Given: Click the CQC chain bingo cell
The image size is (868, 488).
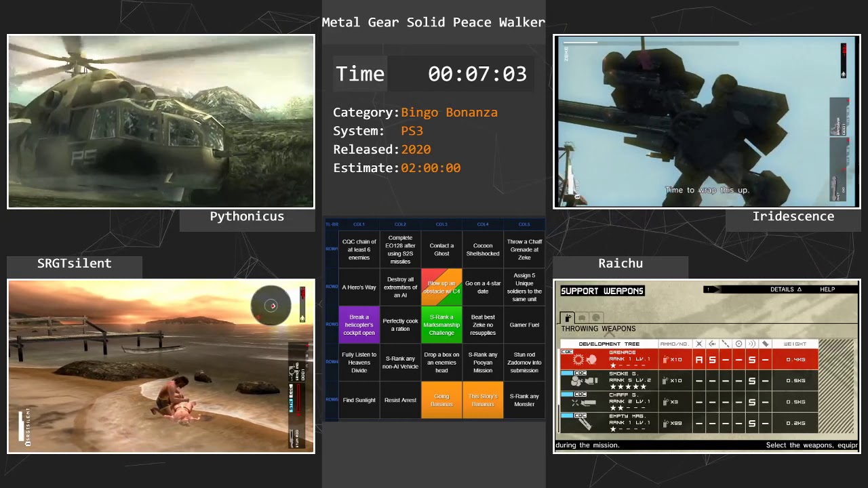Looking at the screenshot, I should 359,249.
